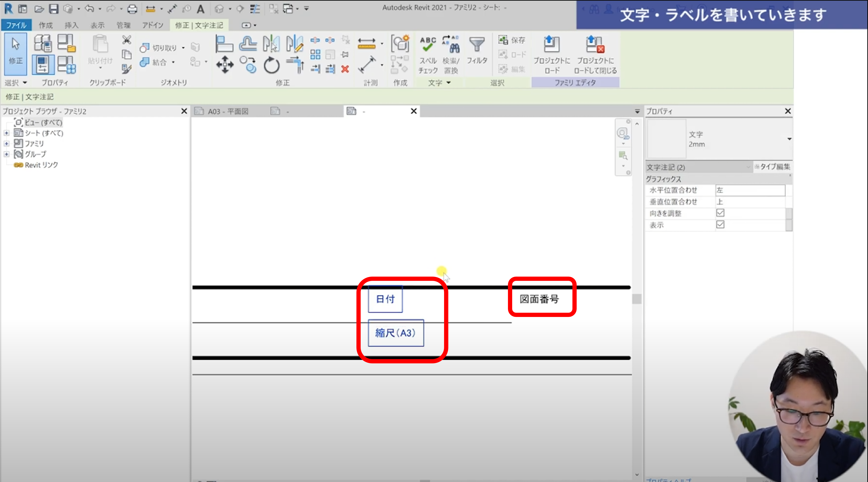Click the Save icon in quick access toolbar
Screen dimensions: 868x482
point(54,9)
